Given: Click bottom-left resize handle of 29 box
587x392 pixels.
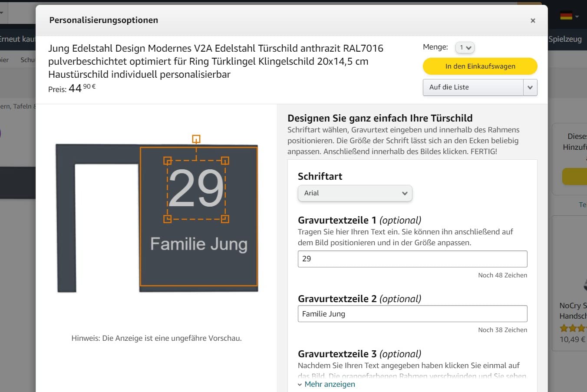Looking at the screenshot, I should 168,219.
